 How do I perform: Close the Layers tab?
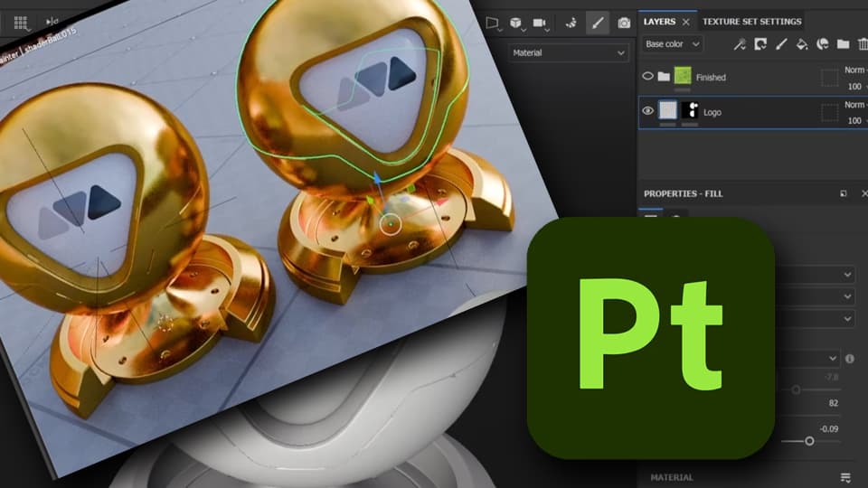[x=686, y=22]
